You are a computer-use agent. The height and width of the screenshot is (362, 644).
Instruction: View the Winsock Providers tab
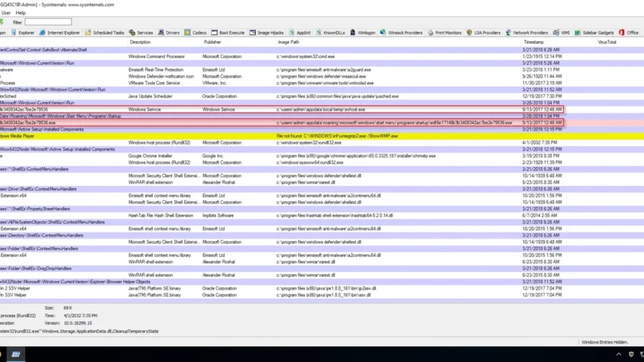[401, 33]
